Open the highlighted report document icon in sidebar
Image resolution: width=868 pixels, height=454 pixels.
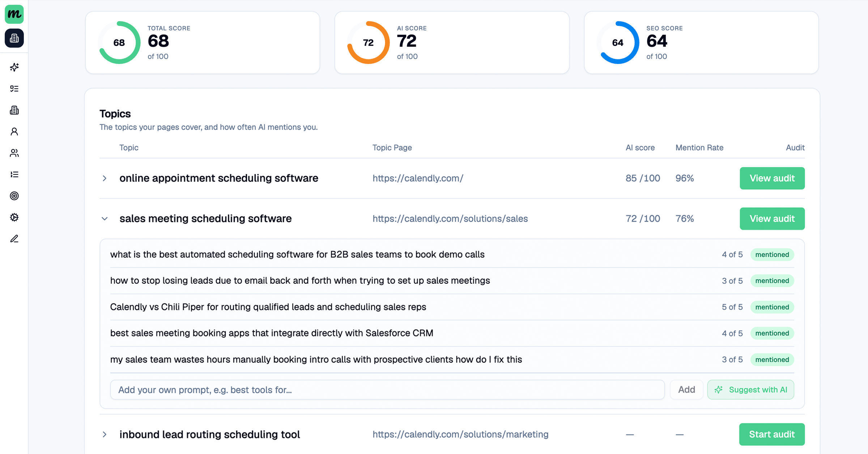click(14, 38)
